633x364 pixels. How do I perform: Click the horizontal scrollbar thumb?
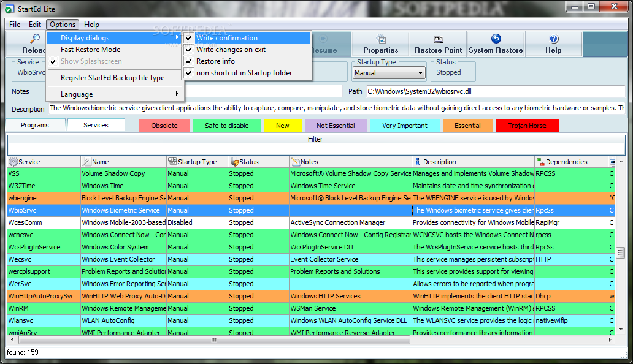point(214,340)
